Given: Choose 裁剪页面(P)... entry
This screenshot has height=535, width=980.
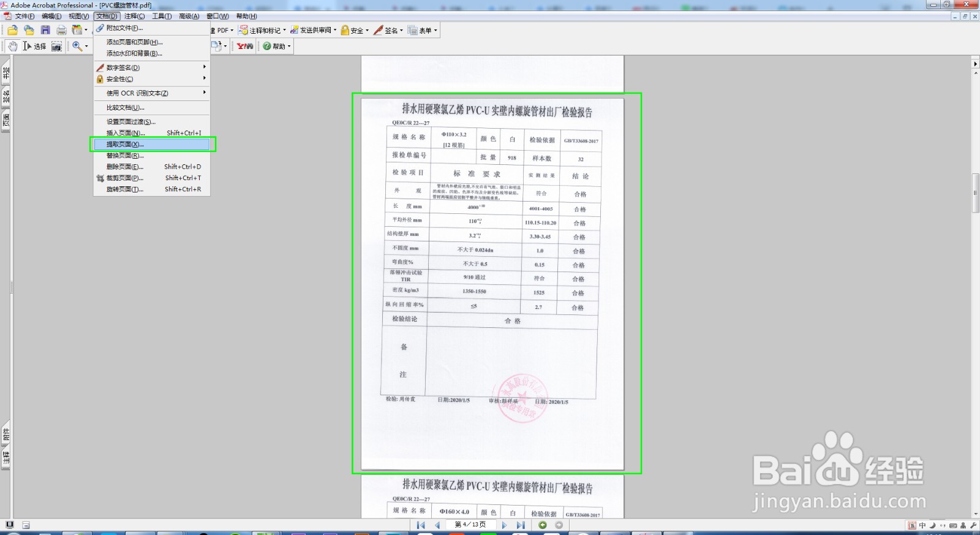Looking at the screenshot, I should tap(151, 178).
